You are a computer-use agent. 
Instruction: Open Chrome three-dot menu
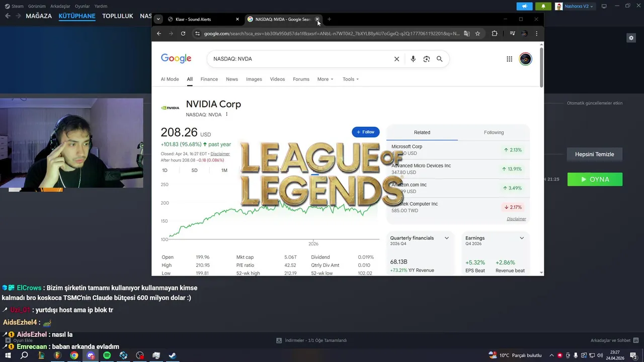(x=536, y=34)
